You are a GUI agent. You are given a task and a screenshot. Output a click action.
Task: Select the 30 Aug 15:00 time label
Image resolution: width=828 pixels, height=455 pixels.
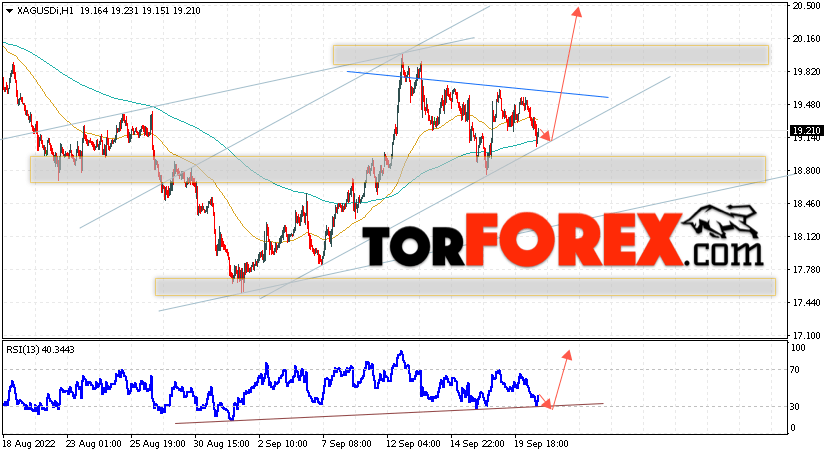tap(222, 444)
